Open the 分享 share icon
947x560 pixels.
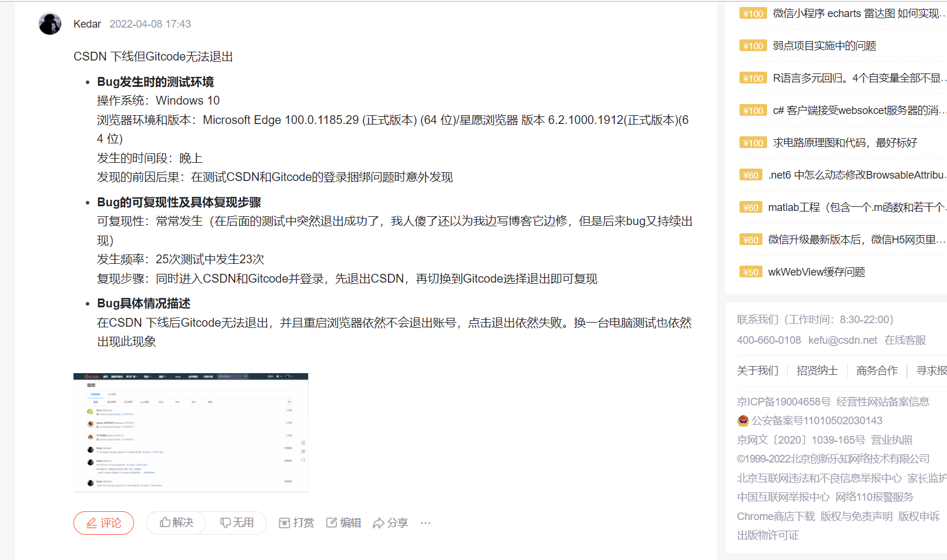(379, 522)
